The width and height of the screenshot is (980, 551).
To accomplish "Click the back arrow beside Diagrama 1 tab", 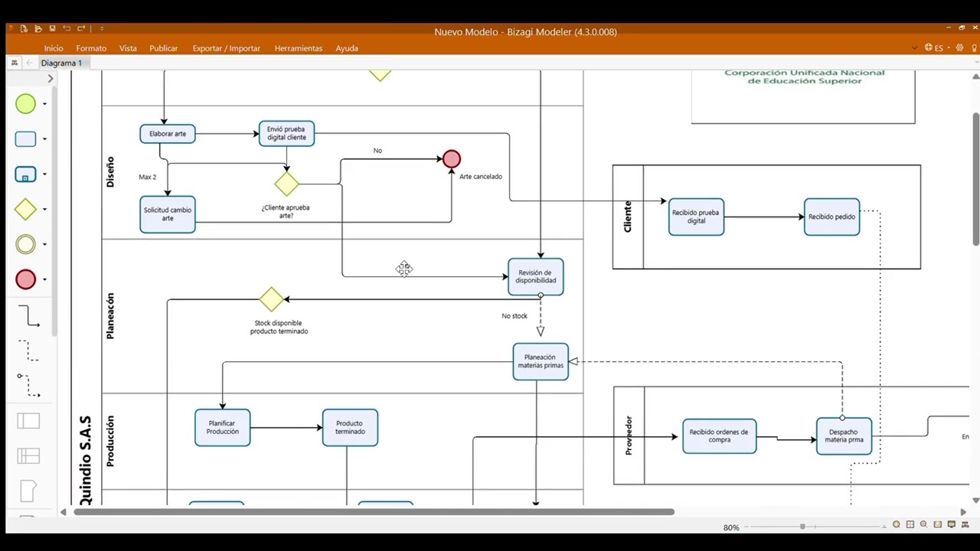I will tap(29, 63).
